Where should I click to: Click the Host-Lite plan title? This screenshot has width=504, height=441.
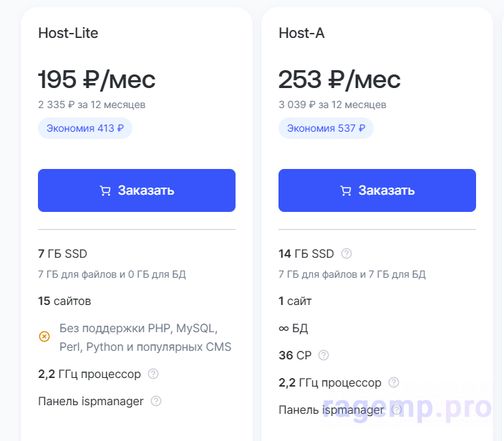[x=68, y=33]
